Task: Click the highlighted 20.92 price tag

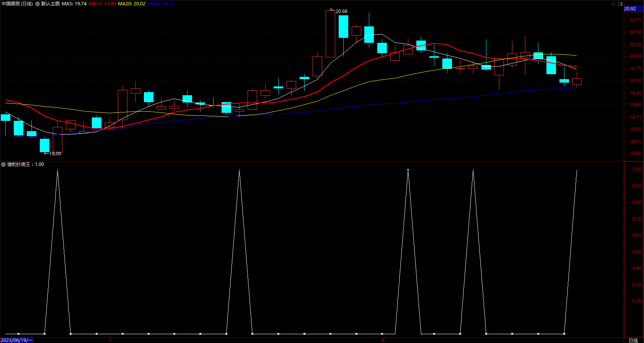Action: pos(634,9)
